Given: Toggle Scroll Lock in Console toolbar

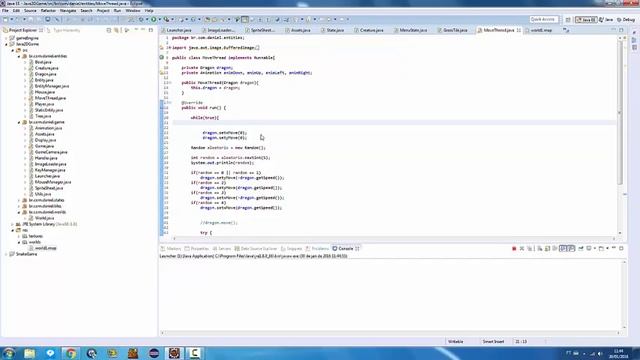Looking at the screenshot, I should [547, 249].
